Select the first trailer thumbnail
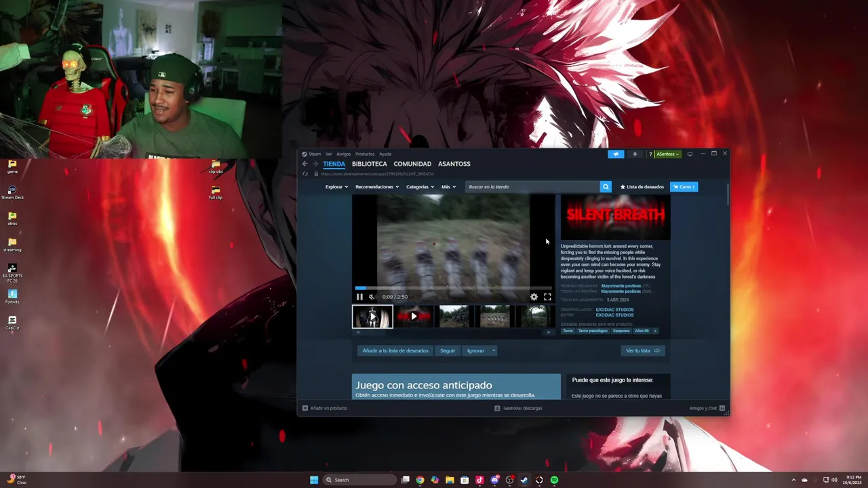Screen dimensions: 868x488 pos(372,317)
